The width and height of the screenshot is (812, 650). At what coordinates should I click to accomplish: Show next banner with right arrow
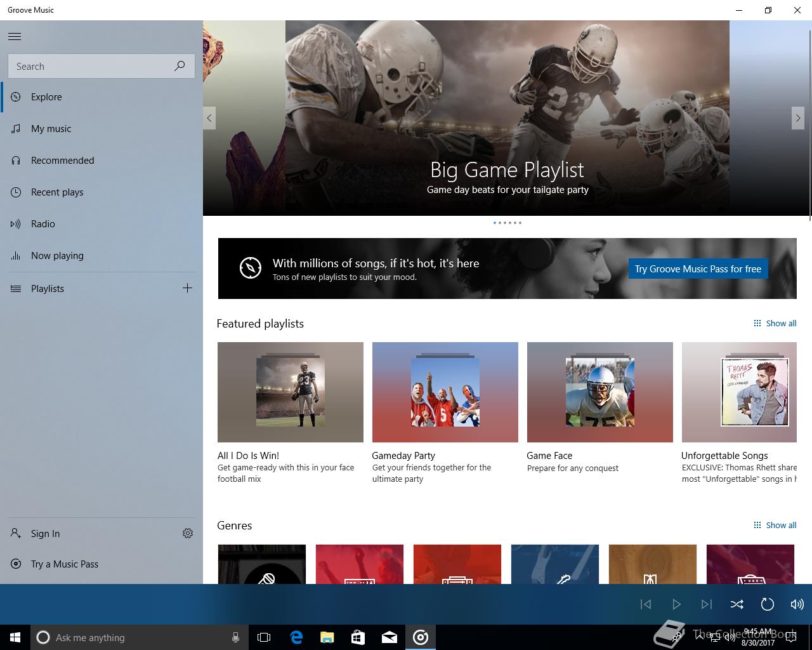[798, 118]
